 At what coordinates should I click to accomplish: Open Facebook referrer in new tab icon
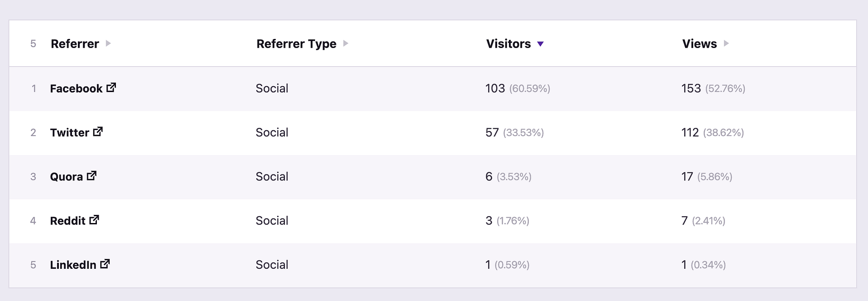pos(111,88)
